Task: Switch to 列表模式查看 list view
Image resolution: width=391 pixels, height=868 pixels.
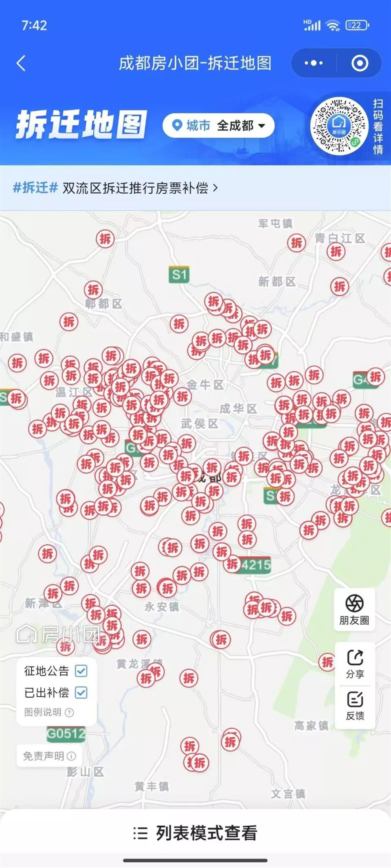Action: (195, 833)
